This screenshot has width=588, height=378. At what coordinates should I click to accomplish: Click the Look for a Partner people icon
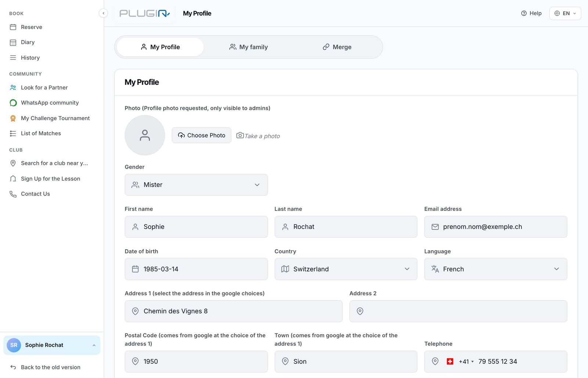[13, 87]
